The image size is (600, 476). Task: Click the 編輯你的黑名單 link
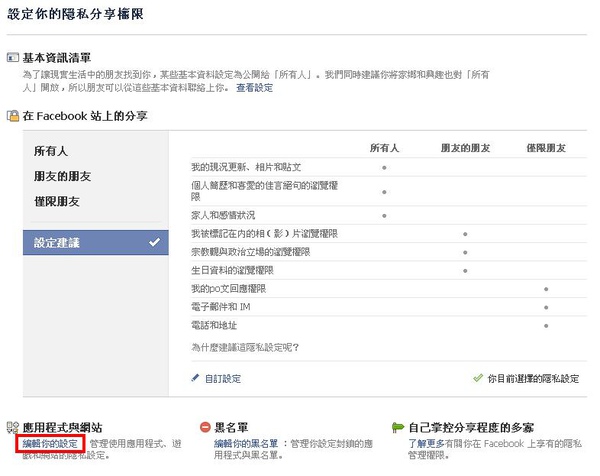[246, 443]
